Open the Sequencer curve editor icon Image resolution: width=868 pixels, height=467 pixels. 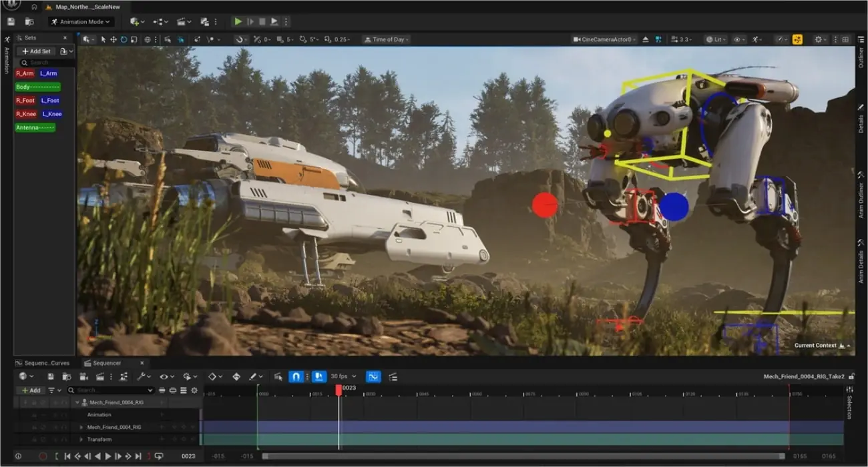click(372, 376)
